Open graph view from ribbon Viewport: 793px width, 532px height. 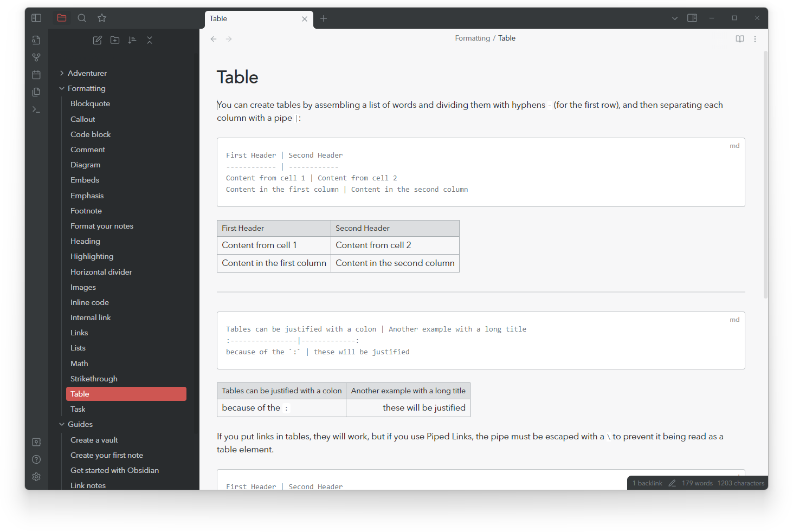coord(36,57)
